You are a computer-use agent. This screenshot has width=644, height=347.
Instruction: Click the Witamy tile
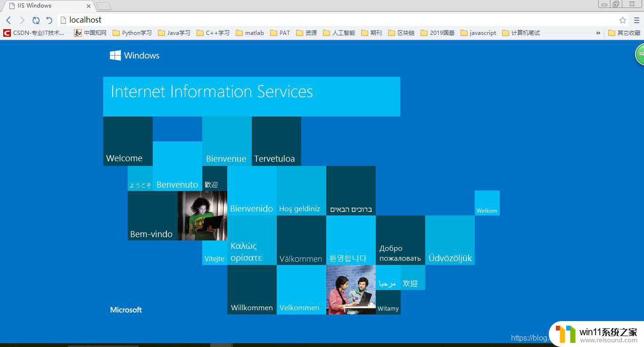pyautogui.click(x=388, y=302)
